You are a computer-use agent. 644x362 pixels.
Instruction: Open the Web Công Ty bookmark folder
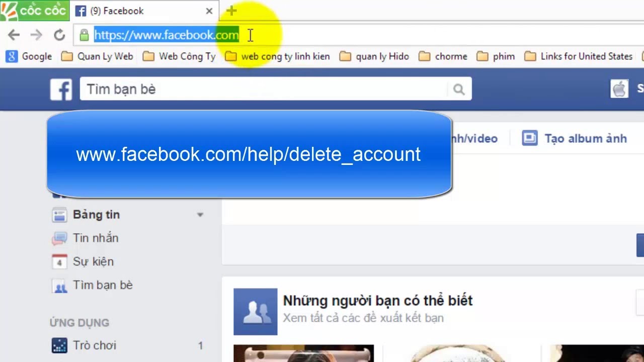pyautogui.click(x=179, y=56)
